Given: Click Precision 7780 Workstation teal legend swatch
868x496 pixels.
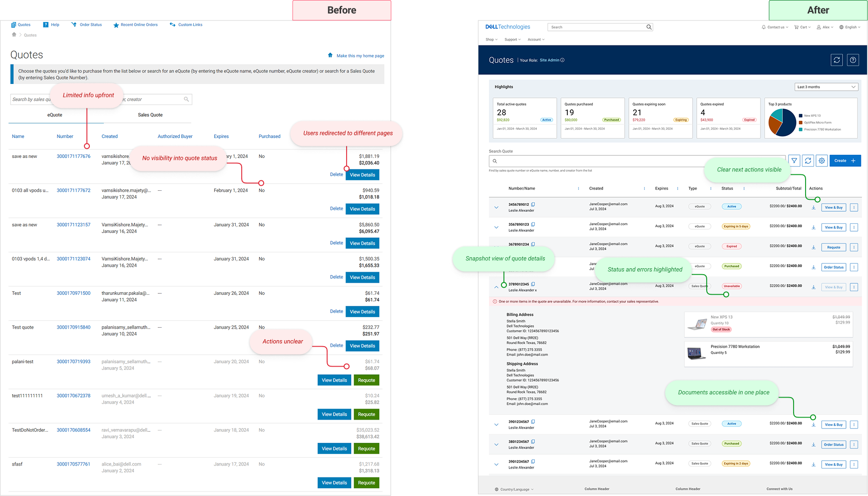Looking at the screenshot, I should [801, 129].
